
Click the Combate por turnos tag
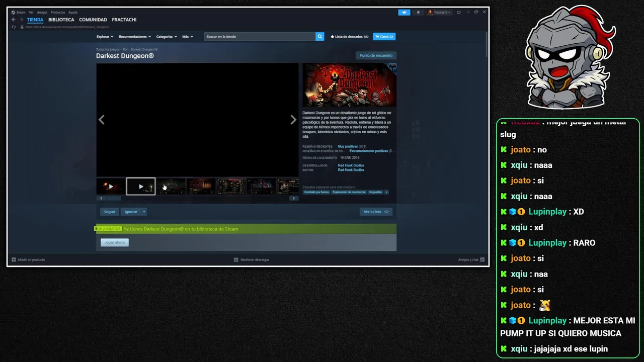pyautogui.click(x=316, y=192)
